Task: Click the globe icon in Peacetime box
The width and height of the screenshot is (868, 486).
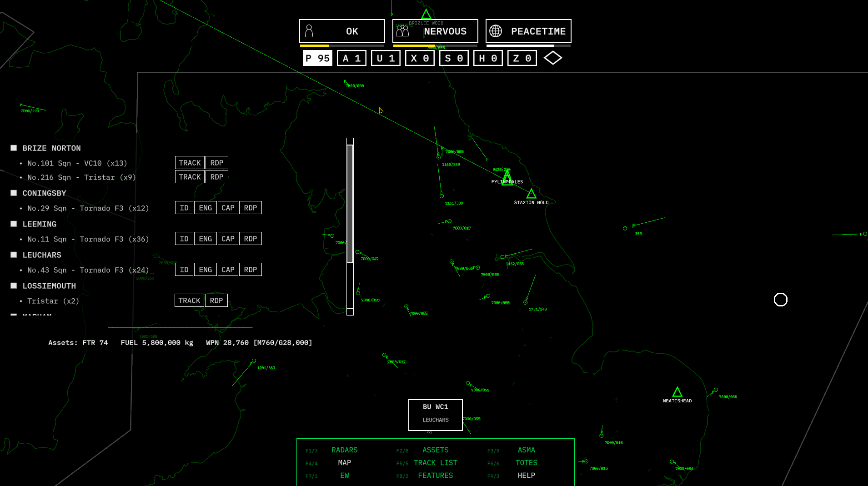Action: 496,31
